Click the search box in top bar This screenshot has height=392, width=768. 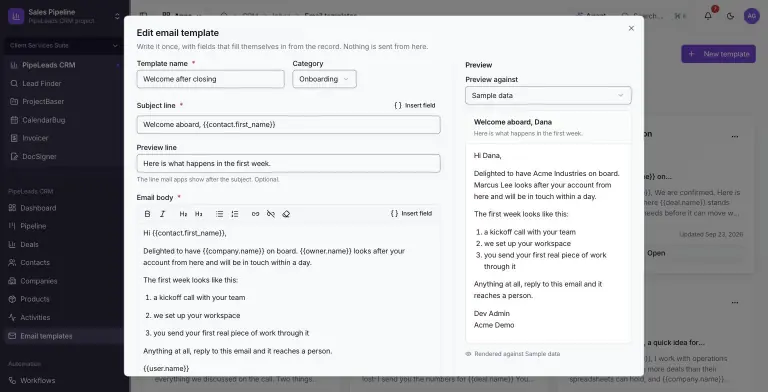[653, 16]
